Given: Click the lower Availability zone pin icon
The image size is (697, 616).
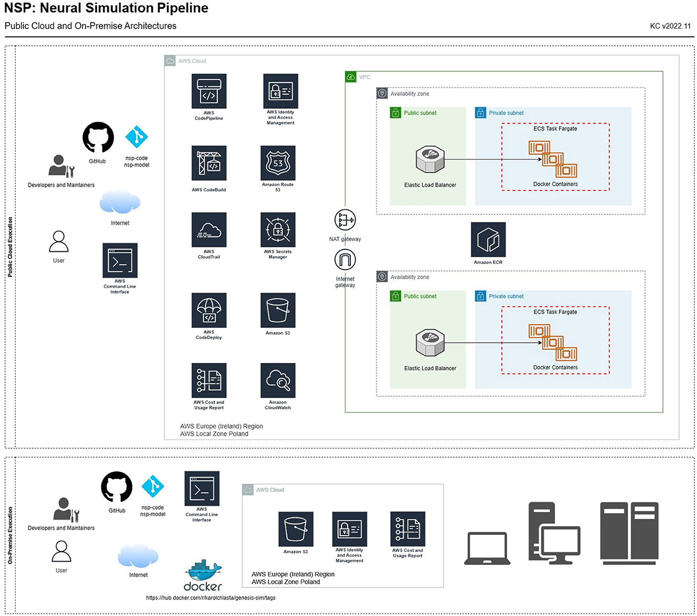Looking at the screenshot, I should click(x=382, y=277).
